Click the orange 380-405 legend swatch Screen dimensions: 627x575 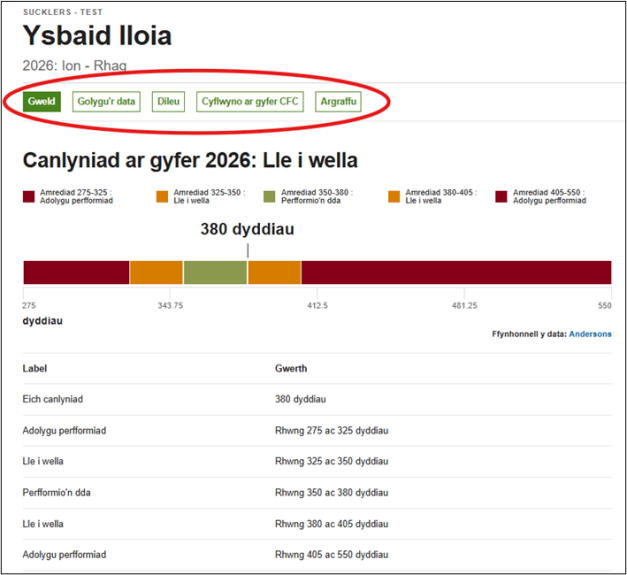pyautogui.click(x=394, y=196)
